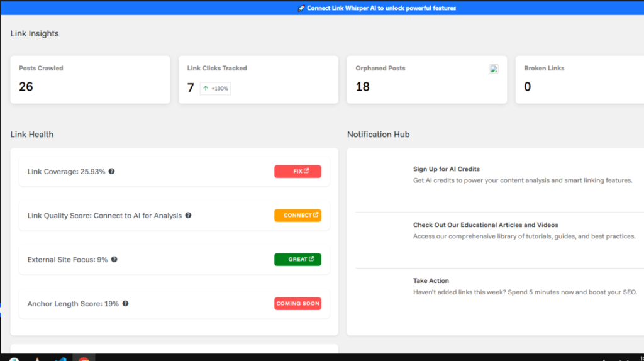This screenshot has width=644, height=361.
Task: Click the Link Health heading
Action: click(x=32, y=135)
